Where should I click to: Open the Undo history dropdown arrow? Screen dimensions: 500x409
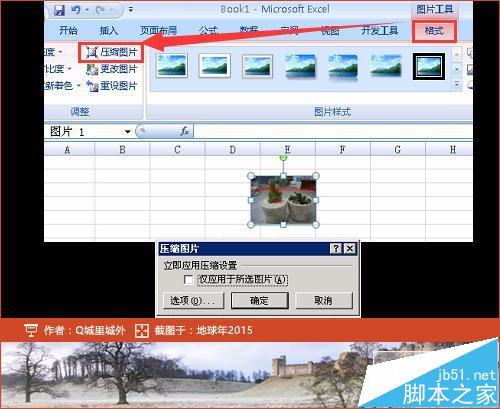point(87,10)
